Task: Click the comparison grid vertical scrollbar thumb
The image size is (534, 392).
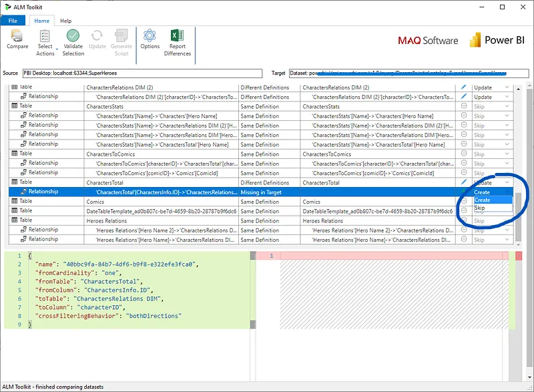Action: coord(518,216)
